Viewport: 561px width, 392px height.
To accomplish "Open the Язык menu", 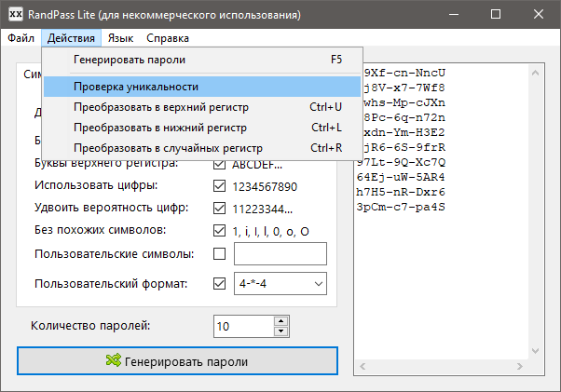I will pyautogui.click(x=120, y=38).
